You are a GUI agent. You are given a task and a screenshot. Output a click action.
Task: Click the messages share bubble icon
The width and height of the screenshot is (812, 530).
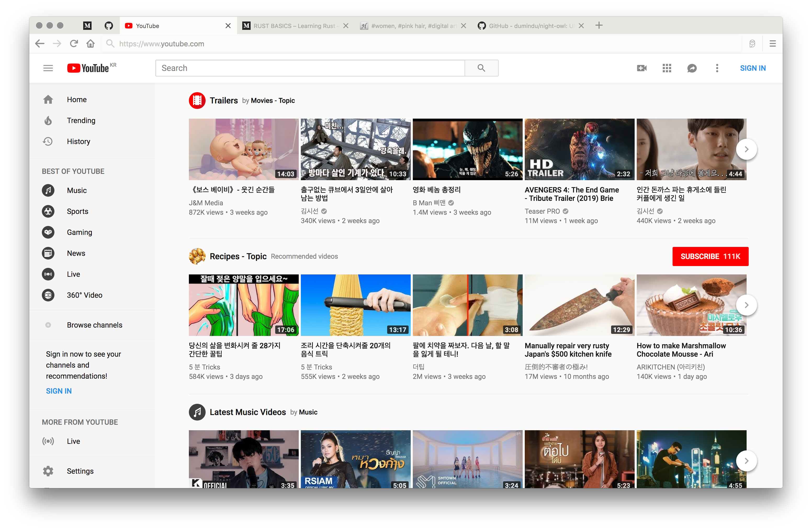(692, 68)
